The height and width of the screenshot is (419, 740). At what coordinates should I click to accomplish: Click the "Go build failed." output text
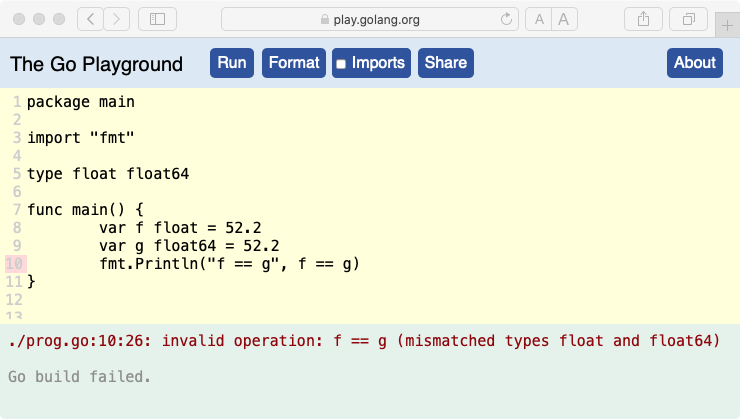coord(79,377)
